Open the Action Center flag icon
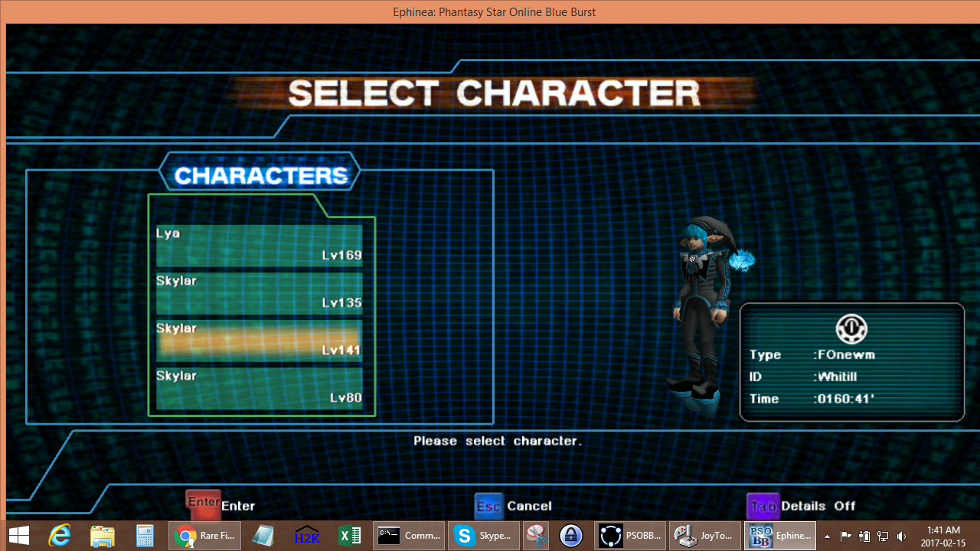The width and height of the screenshot is (980, 551). (x=845, y=536)
